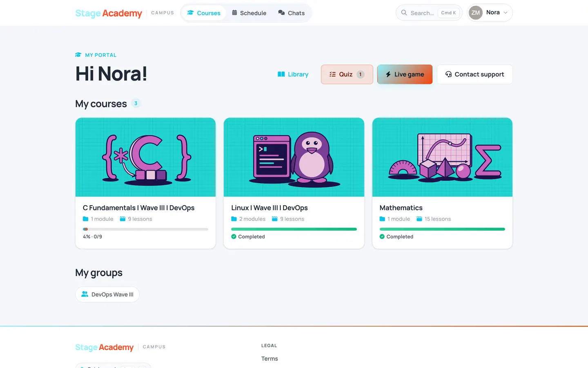
Task: Open the Linux course penguin thumbnail
Action: coord(294,157)
